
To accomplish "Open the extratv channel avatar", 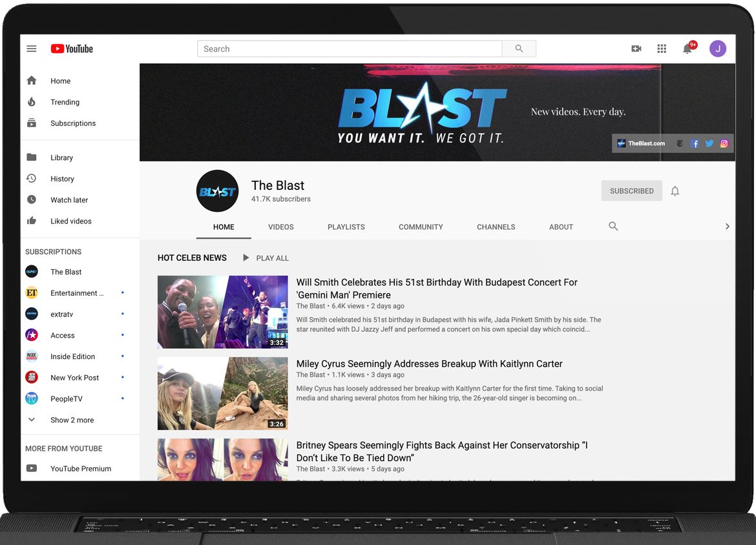I will coord(32,314).
